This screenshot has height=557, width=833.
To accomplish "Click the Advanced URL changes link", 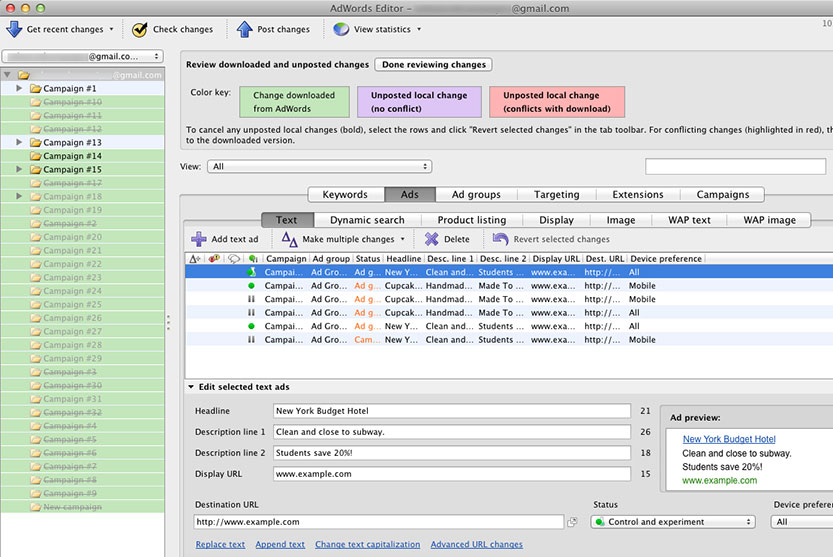I will point(477,544).
